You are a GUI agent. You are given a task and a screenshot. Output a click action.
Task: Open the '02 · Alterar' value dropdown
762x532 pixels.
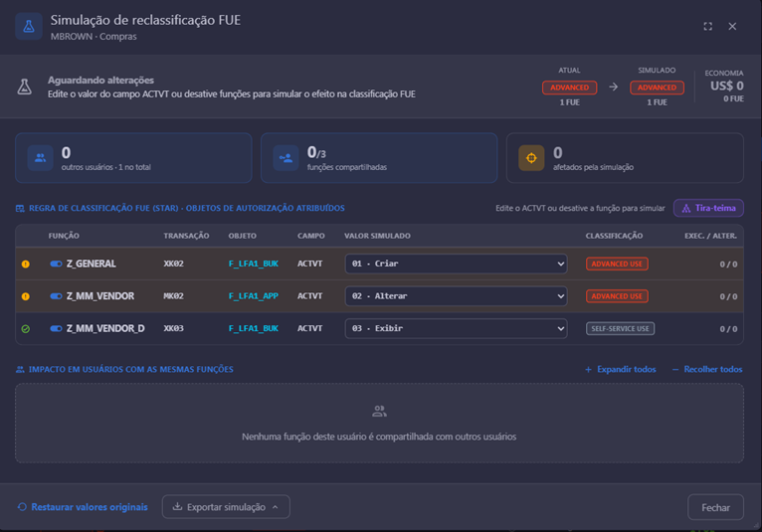[456, 296]
